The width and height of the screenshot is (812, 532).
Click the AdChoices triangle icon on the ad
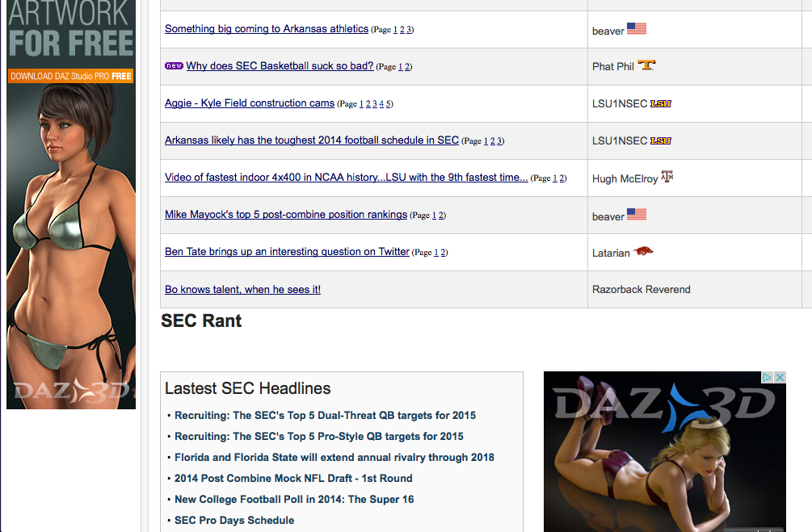tap(768, 377)
